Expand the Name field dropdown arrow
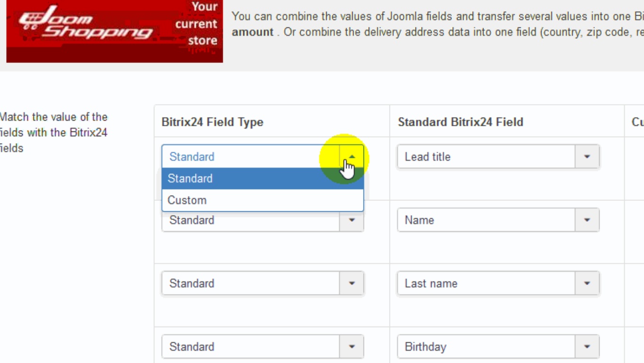The height and width of the screenshot is (363, 644). point(587,220)
